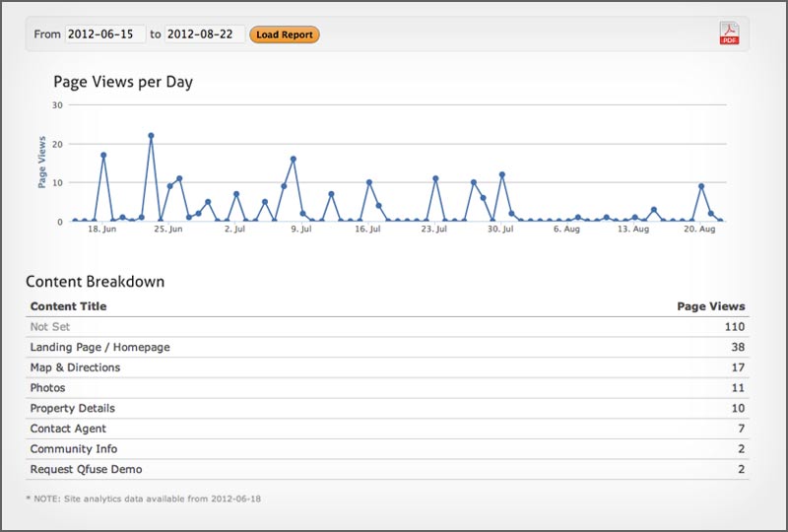
Task: Click the From date field
Action: point(104,34)
